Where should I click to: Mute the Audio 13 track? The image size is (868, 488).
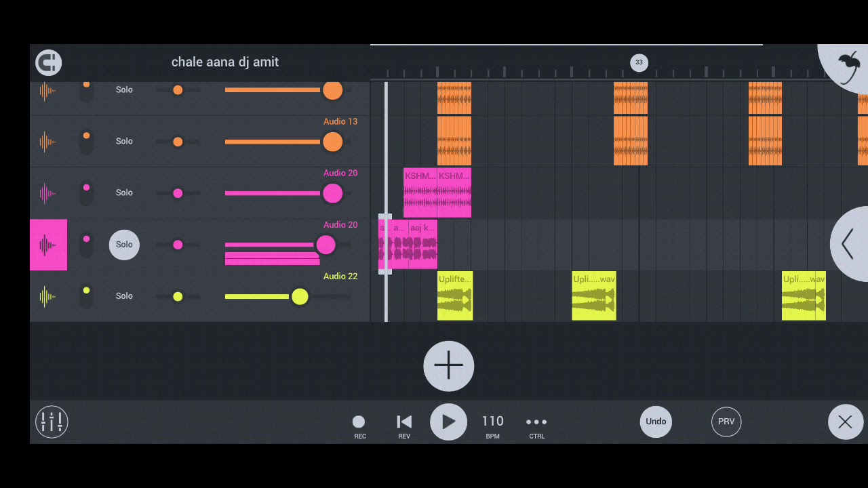(86, 141)
